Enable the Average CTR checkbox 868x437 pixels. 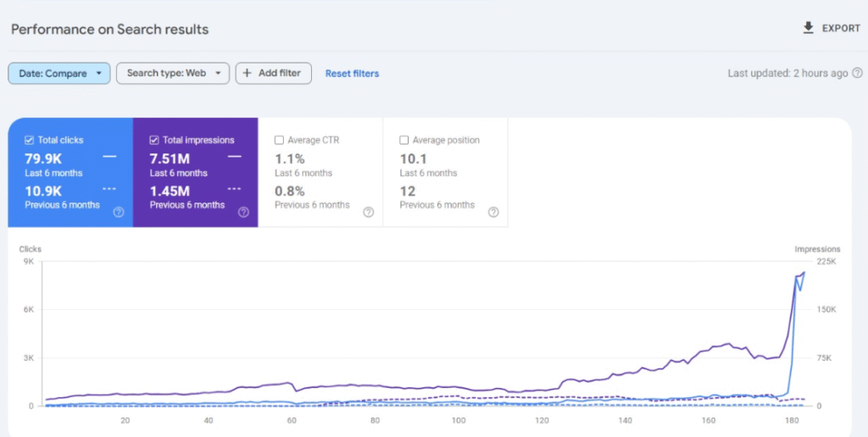tap(279, 141)
